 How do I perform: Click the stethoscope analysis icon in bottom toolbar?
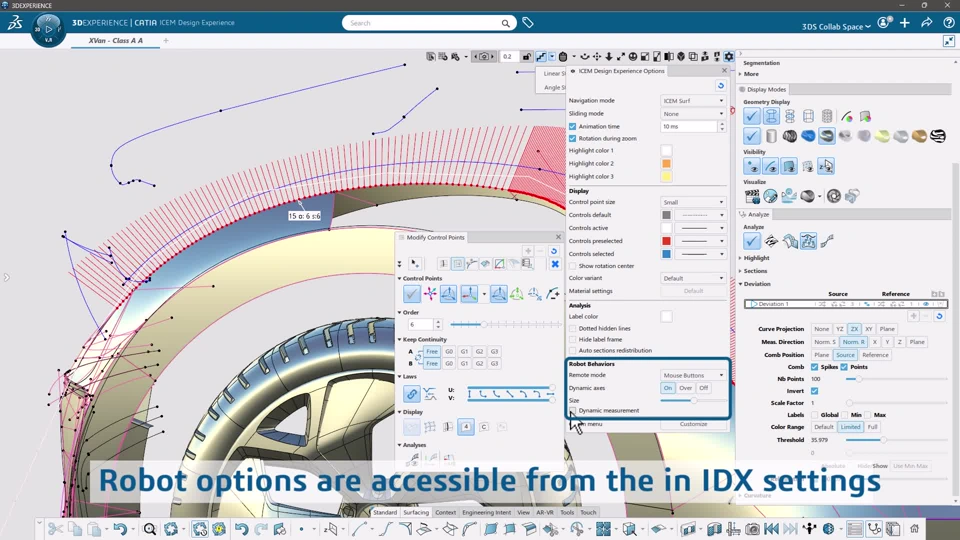pos(874,528)
